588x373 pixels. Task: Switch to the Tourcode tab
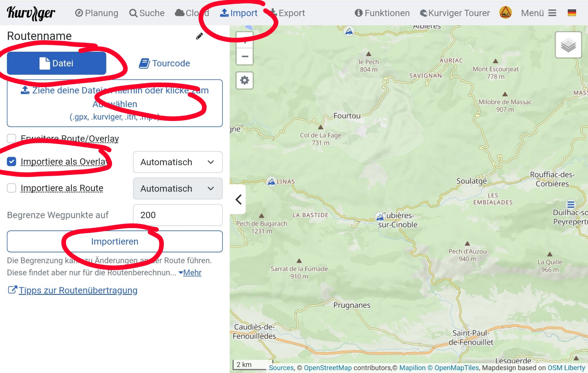click(x=165, y=63)
